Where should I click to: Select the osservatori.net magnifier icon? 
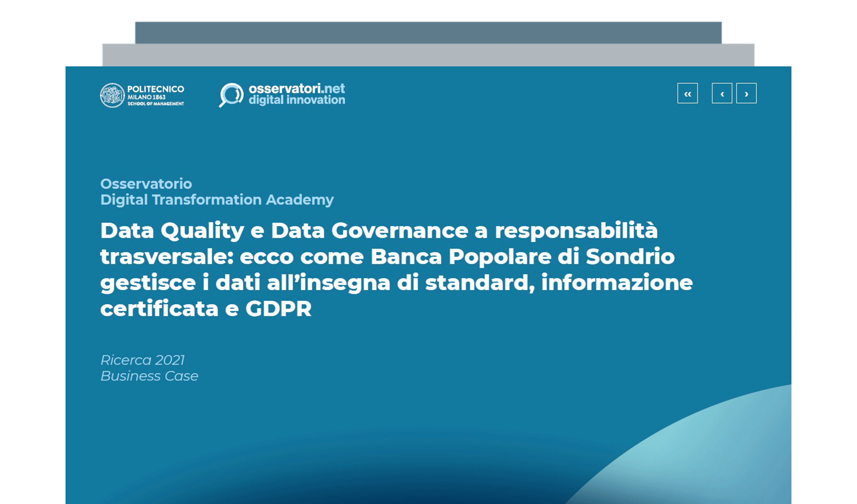click(230, 95)
